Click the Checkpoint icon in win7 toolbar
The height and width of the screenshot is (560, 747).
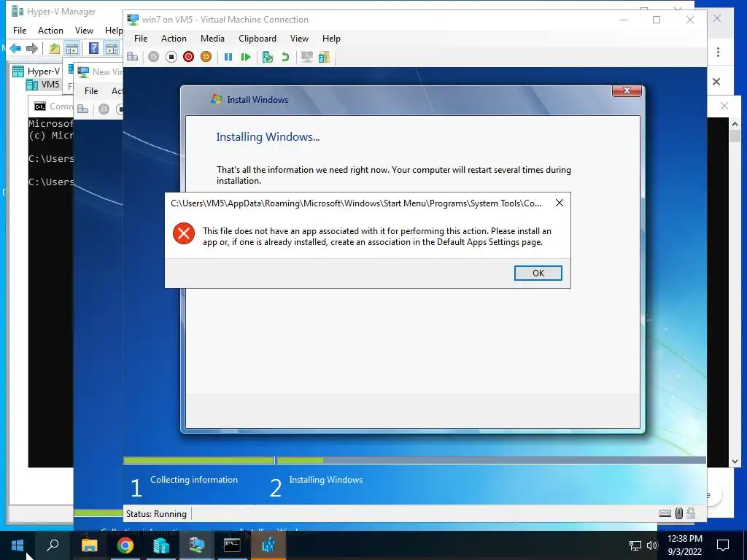click(x=268, y=57)
